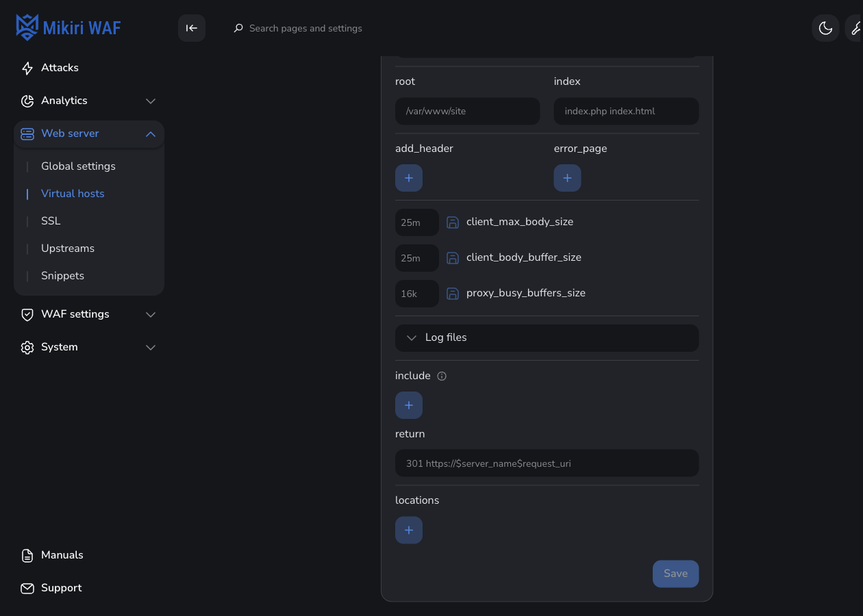The image size is (863, 616).
Task: Add a new add_header entry
Action: click(x=409, y=178)
